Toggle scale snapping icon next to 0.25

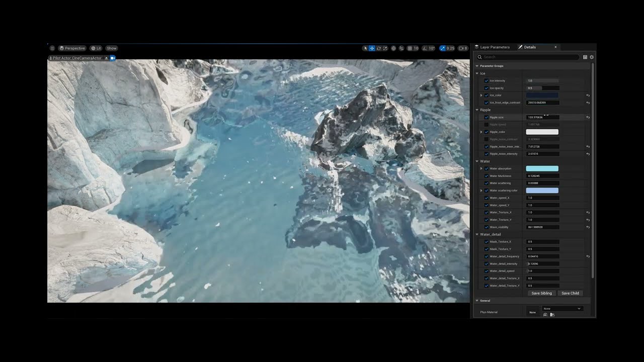(442, 48)
